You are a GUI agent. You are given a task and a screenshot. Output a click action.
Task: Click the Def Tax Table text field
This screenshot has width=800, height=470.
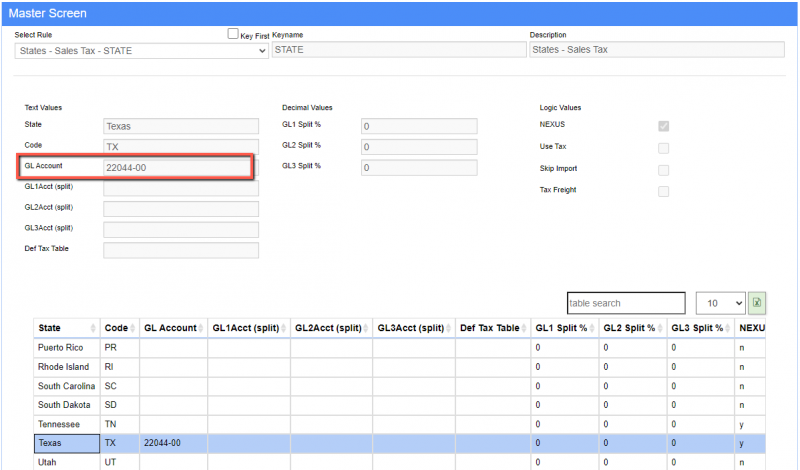[x=180, y=250]
